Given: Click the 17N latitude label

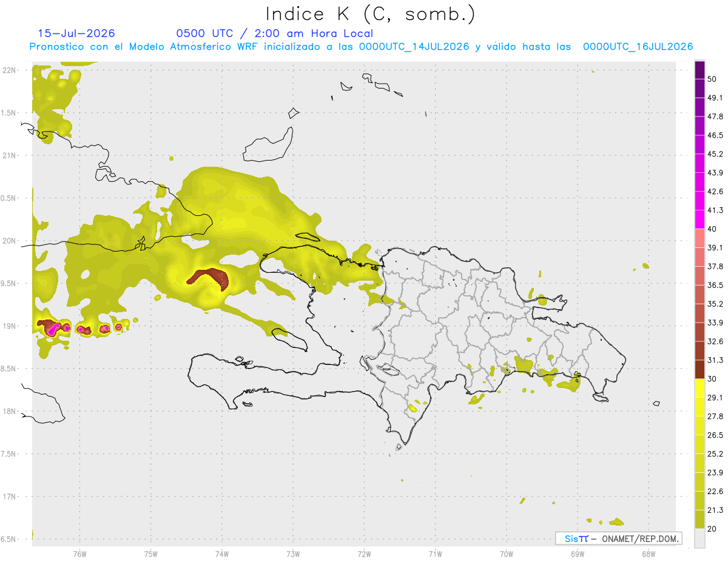Looking at the screenshot, I should tap(10, 497).
